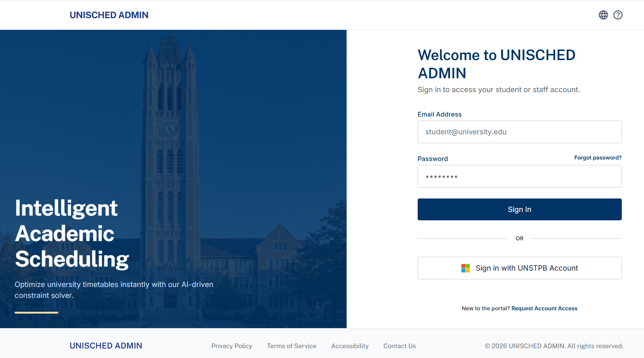Screen dimensions: 644x358
Task: Open the Forgot password link
Action: (598, 158)
